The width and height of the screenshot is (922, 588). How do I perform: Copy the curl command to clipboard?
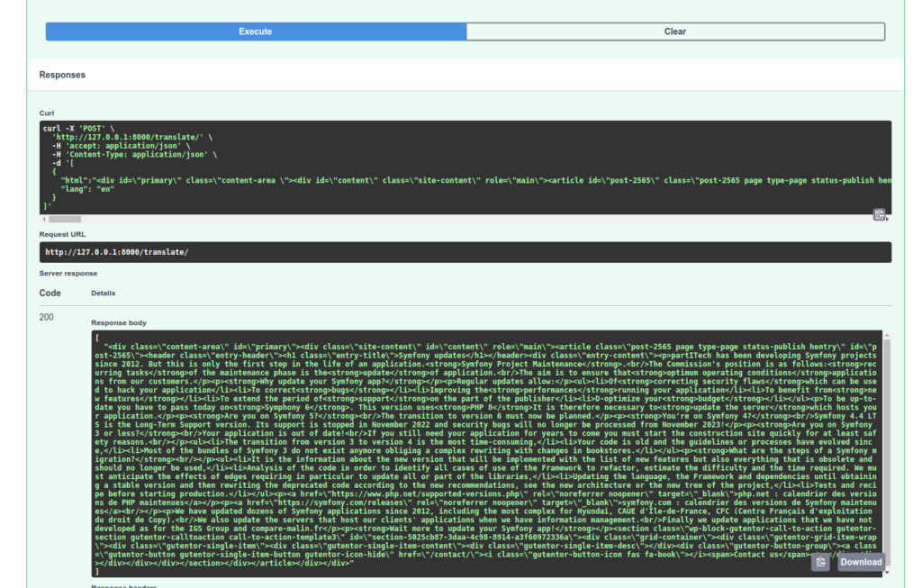click(x=879, y=214)
